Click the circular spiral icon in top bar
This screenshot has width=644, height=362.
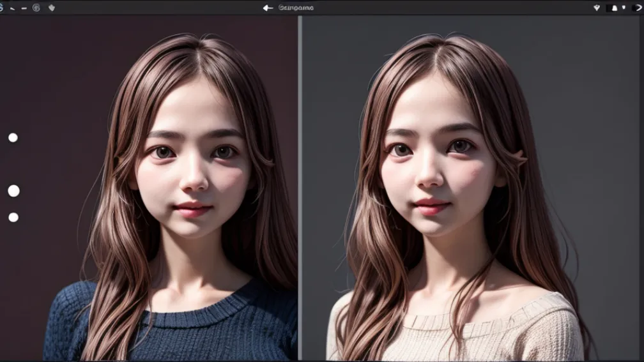coord(36,8)
